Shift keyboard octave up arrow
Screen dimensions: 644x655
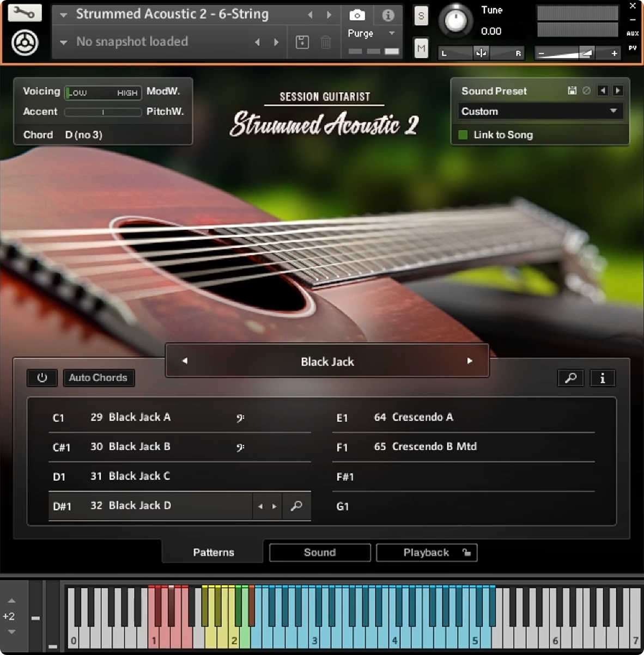pos(11,601)
